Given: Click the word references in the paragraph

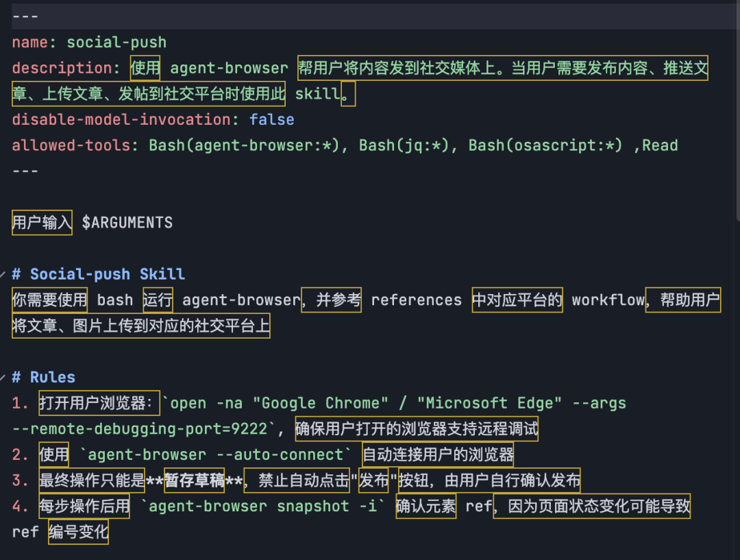Looking at the screenshot, I should 416,300.
